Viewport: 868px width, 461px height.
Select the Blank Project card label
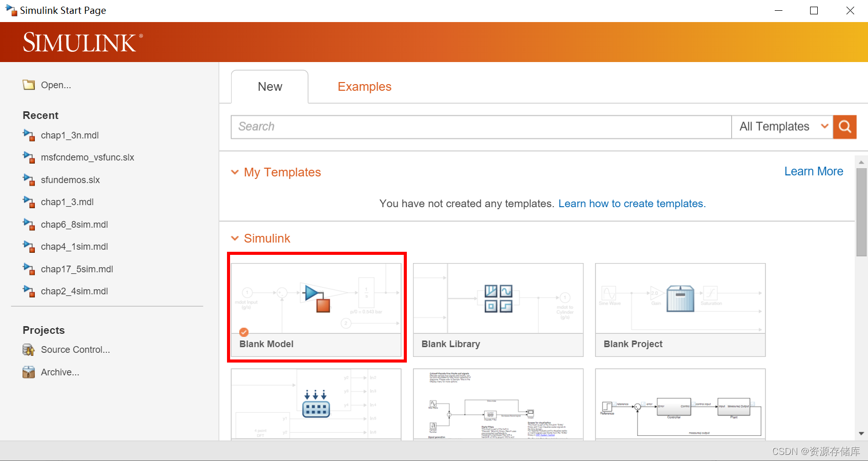tap(633, 344)
